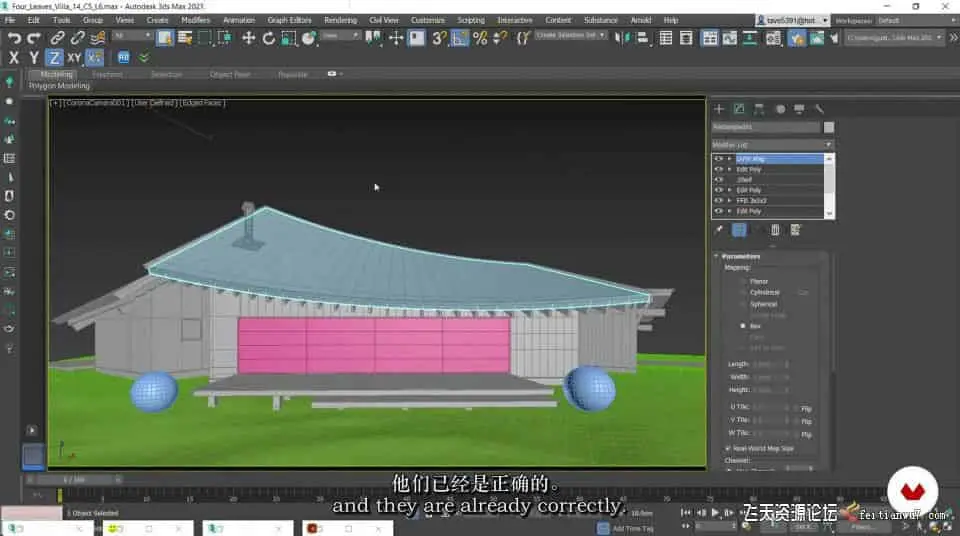Open the Render Setup icon
960x536 pixels.
click(x=797, y=38)
